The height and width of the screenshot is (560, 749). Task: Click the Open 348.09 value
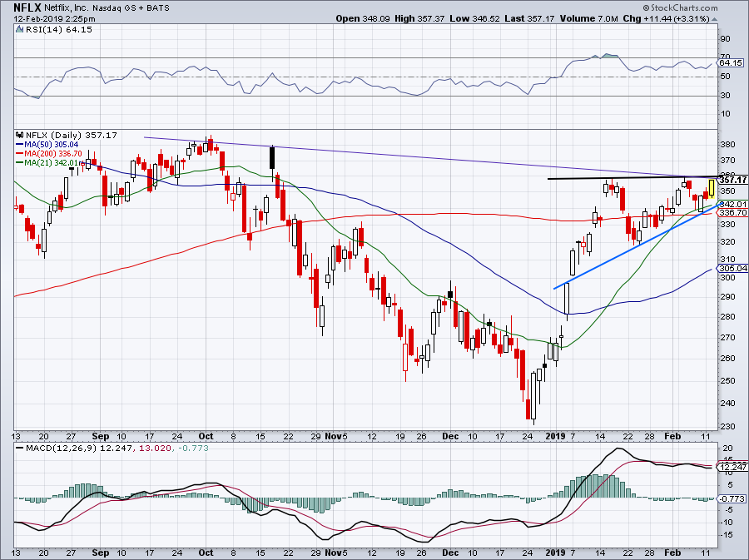[363, 18]
